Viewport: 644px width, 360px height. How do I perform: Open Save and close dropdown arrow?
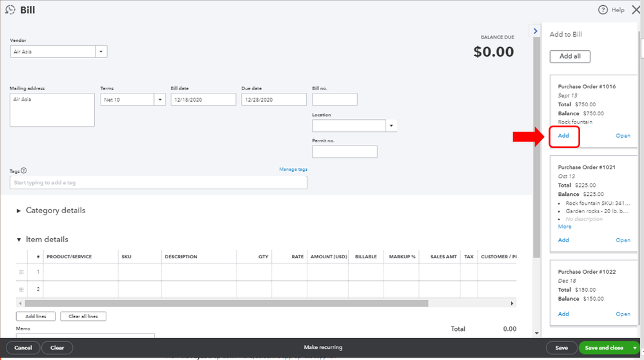point(635,348)
